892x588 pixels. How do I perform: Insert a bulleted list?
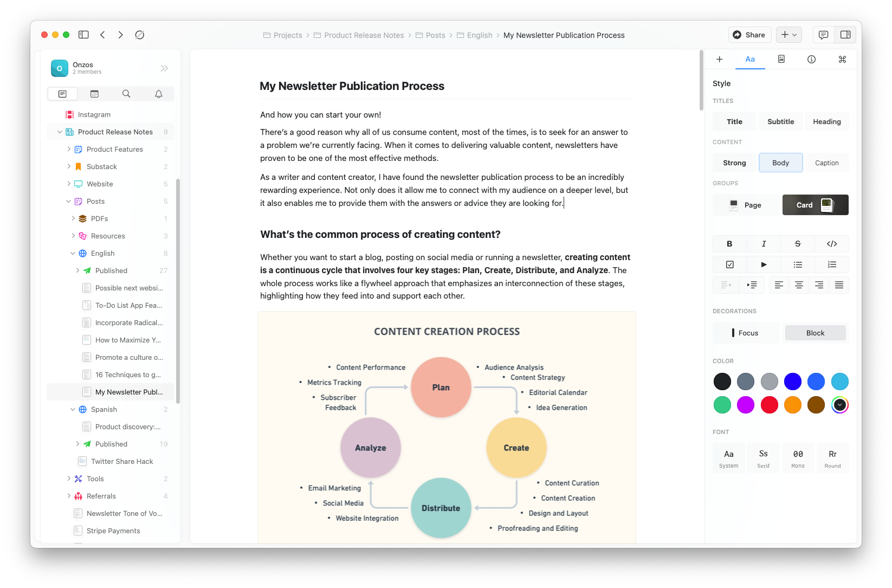click(798, 264)
